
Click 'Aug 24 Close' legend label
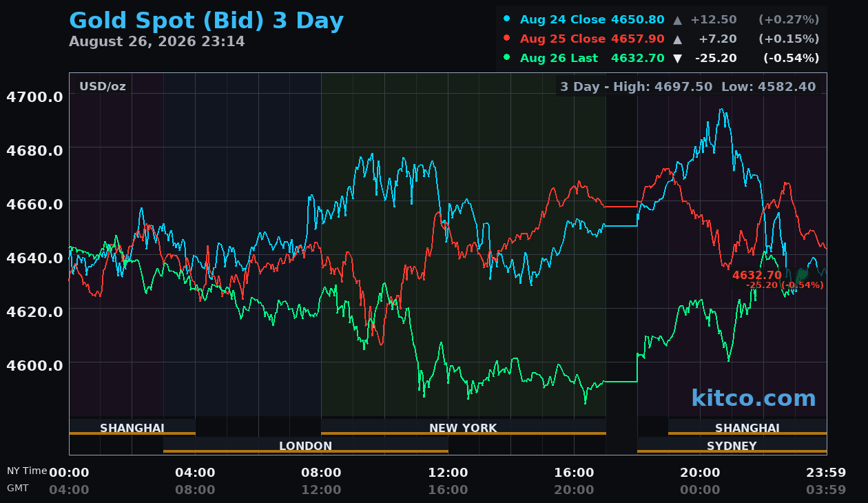coord(563,19)
